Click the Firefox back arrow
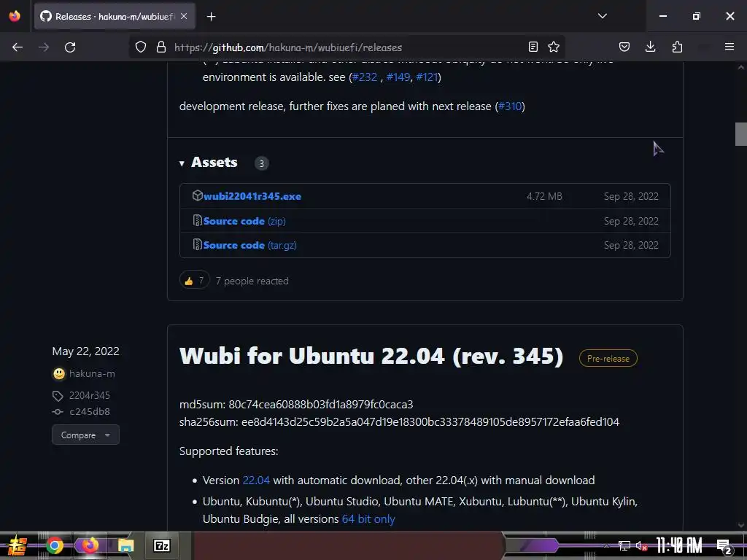747x560 pixels. coord(18,47)
